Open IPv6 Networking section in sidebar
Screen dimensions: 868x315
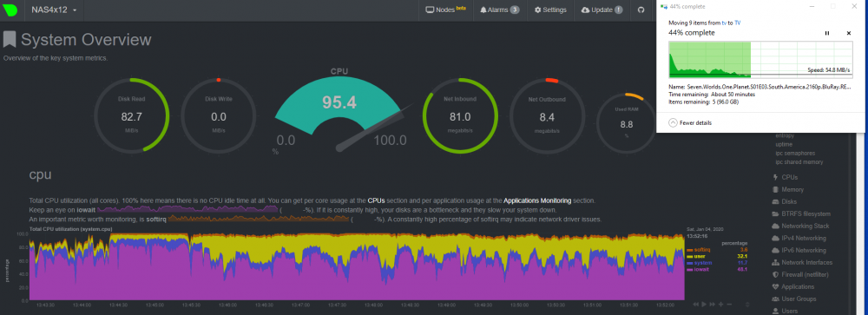click(799, 251)
